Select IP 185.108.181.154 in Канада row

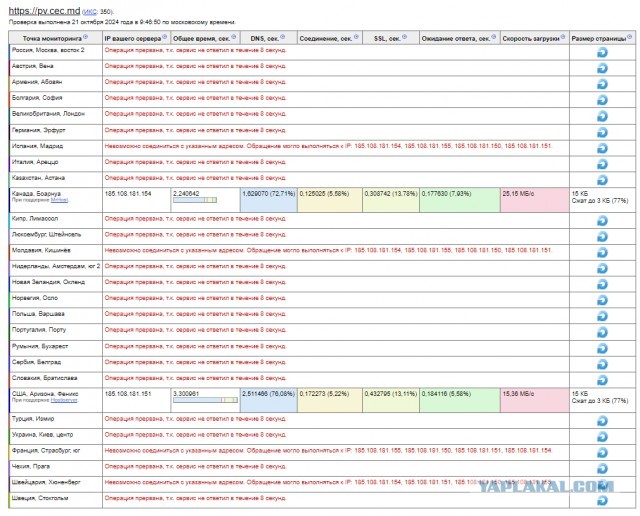point(128,194)
